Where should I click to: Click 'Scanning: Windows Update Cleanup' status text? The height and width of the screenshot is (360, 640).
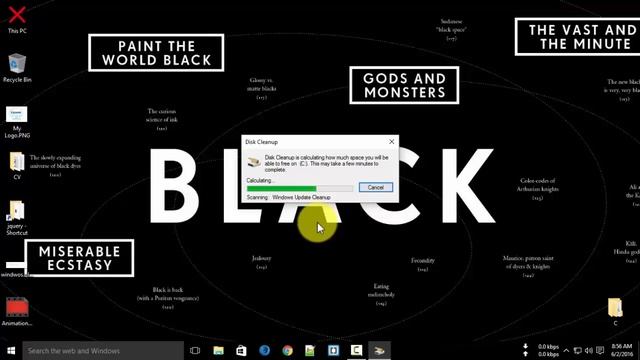[289, 197]
